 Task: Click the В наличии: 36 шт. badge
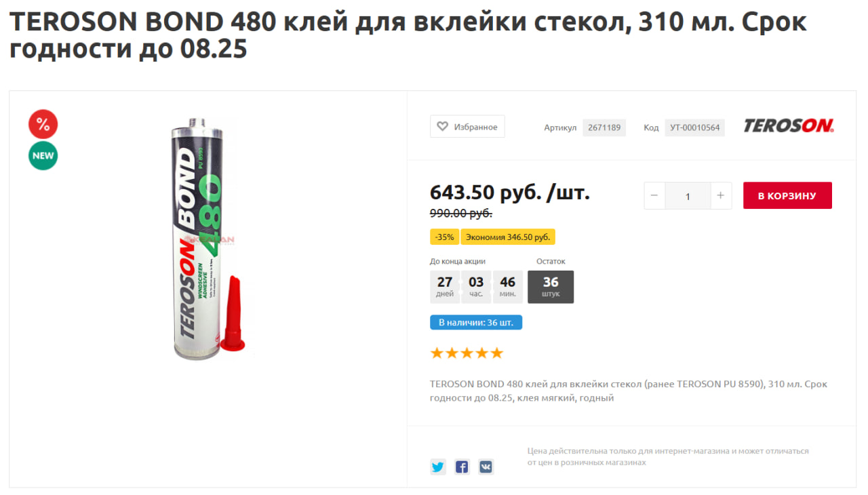tap(476, 322)
